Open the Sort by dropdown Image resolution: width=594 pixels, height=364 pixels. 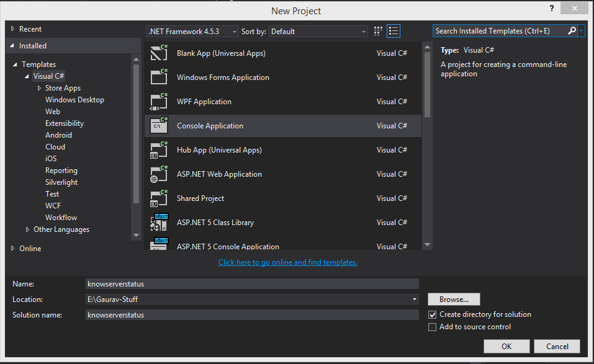pos(318,32)
